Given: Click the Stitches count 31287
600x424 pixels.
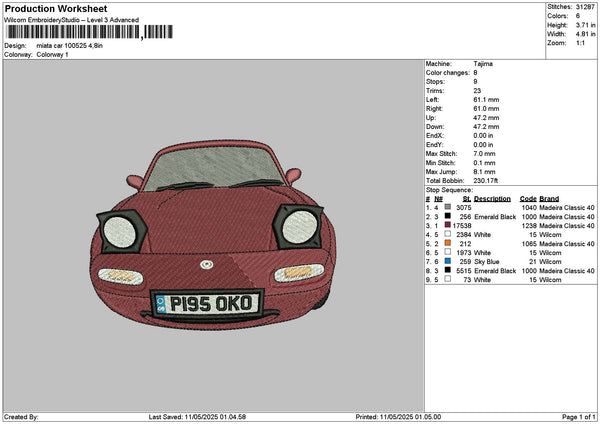Looking at the screenshot, I should pos(586,6).
